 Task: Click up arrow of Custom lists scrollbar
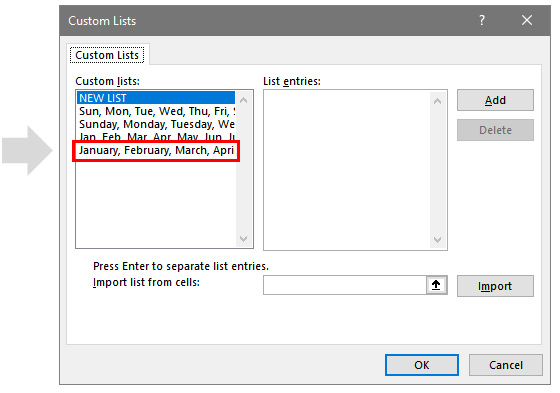244,100
